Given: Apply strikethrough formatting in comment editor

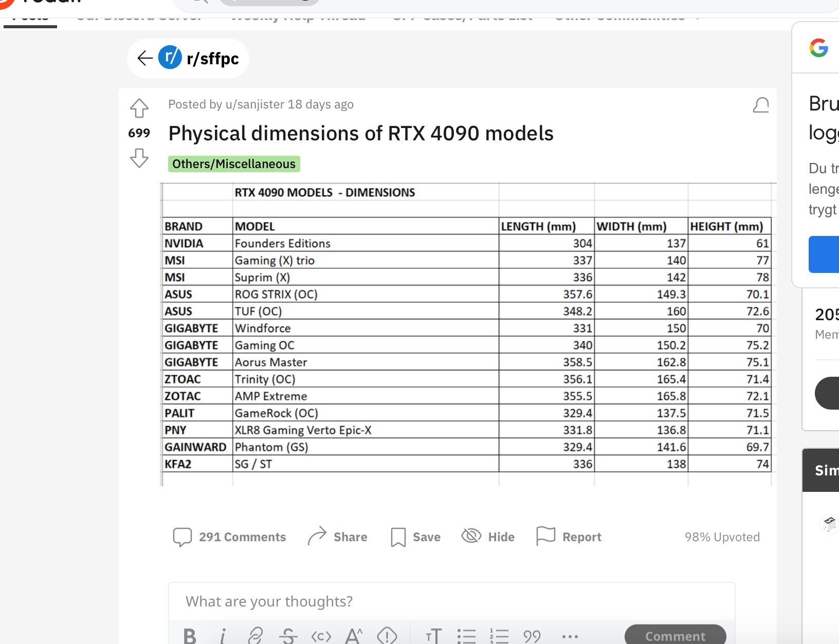Looking at the screenshot, I should [288, 636].
